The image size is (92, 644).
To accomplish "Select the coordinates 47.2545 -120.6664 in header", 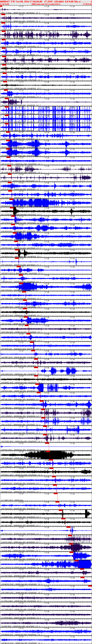I will [54, 2].
